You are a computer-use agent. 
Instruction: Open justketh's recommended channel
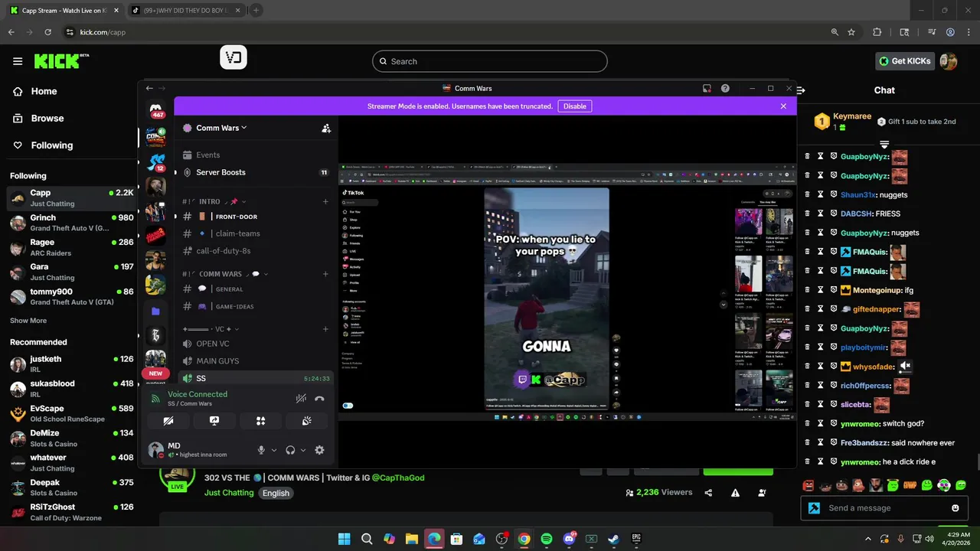point(70,364)
